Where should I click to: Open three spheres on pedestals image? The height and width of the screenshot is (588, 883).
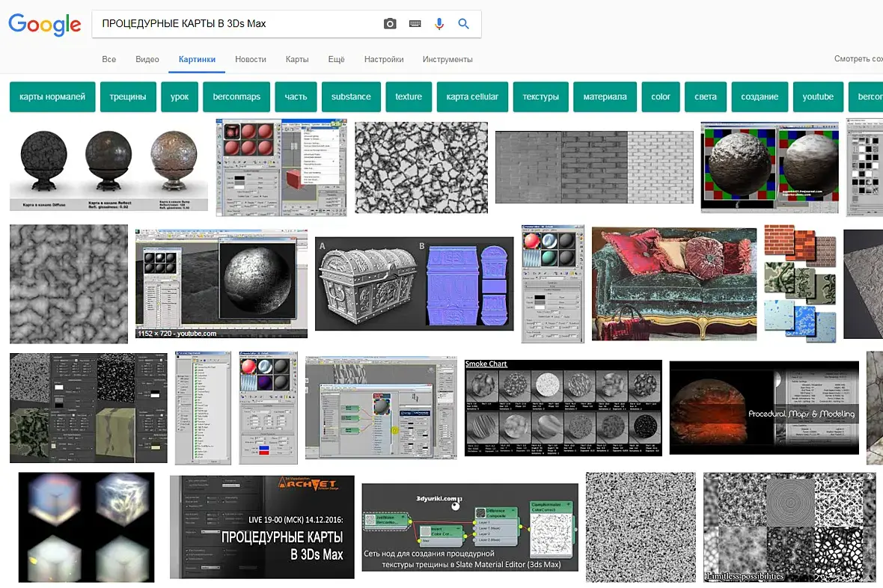coord(109,165)
